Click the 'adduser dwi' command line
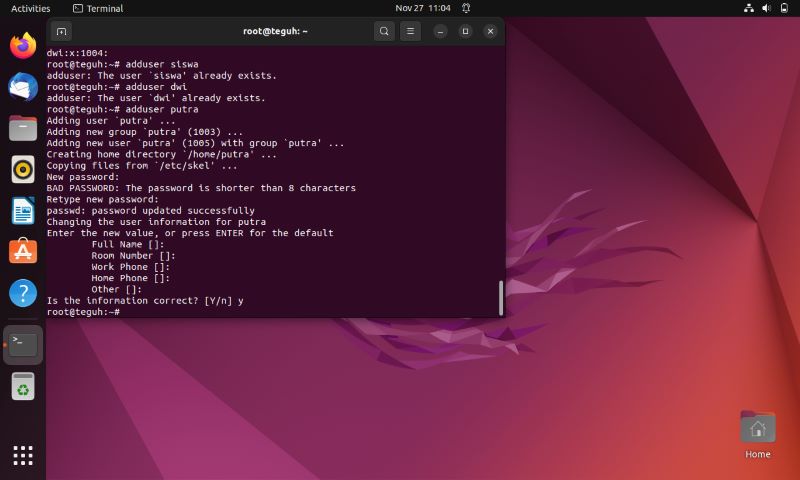 click(117, 87)
